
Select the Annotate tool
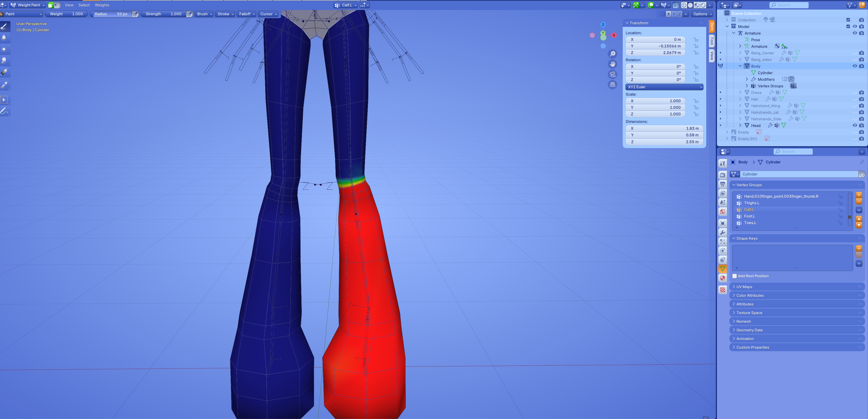[4, 111]
